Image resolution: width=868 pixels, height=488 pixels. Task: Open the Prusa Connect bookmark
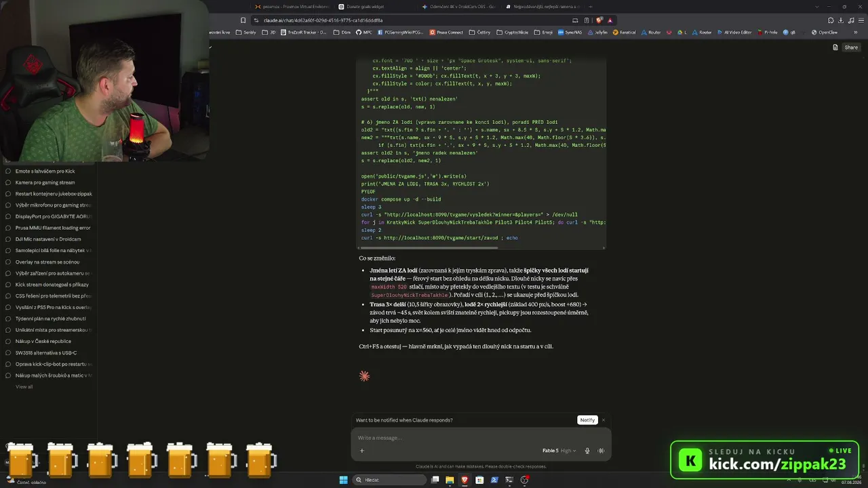pos(446,33)
